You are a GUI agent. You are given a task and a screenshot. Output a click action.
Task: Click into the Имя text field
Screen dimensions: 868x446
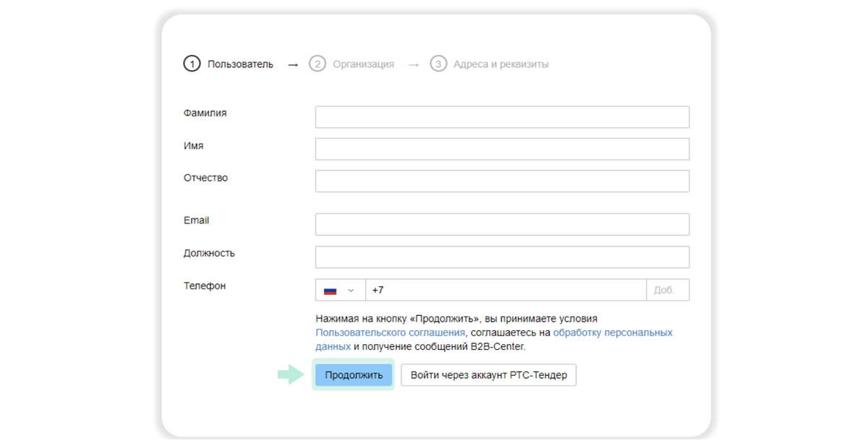(502, 149)
